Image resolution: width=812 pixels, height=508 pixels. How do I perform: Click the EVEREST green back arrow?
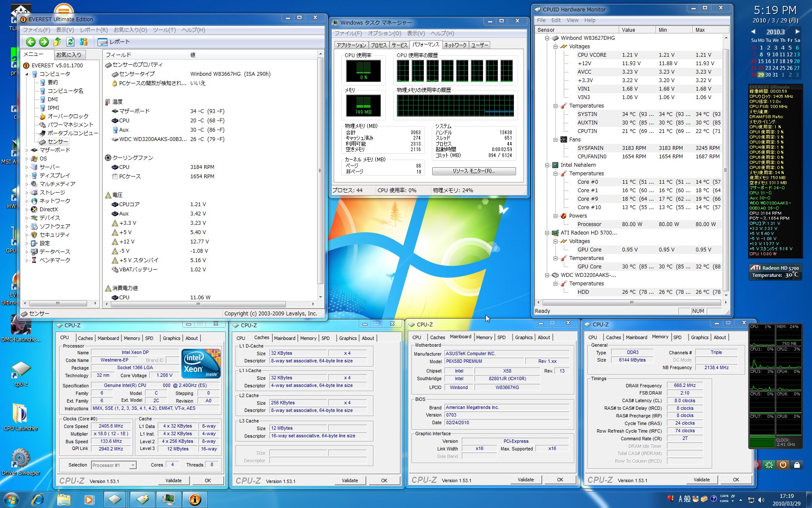(x=30, y=41)
